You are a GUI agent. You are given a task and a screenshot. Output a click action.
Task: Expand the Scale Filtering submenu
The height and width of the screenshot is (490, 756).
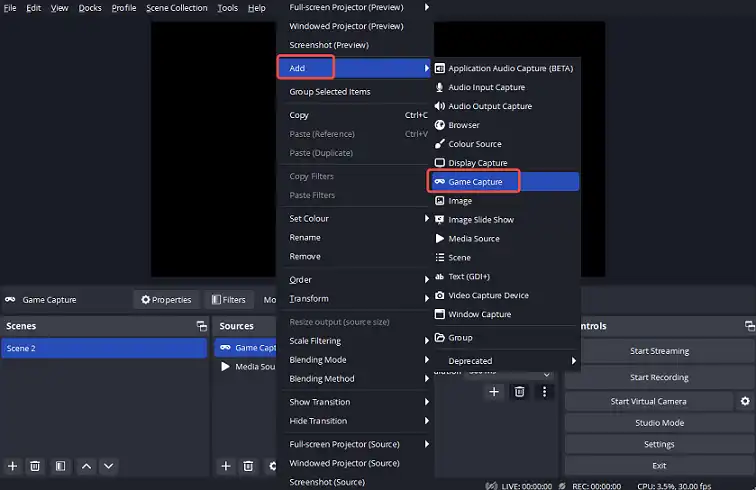(356, 341)
